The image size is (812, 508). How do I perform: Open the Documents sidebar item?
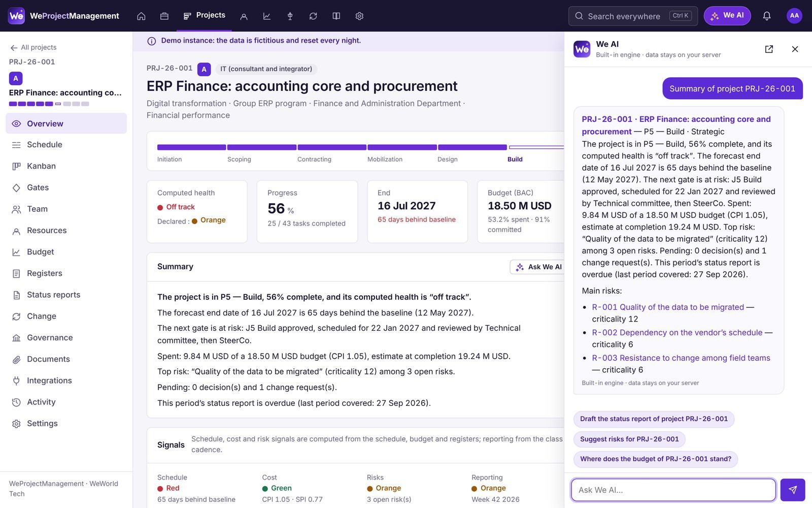pyautogui.click(x=66, y=359)
